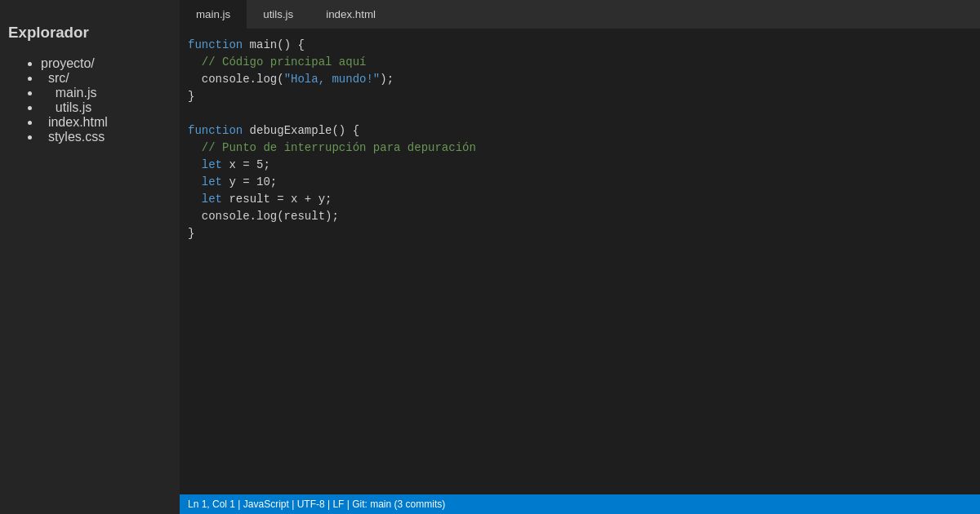Place cursor on the "Hola, mundo!" string
The image size is (980, 514).
pos(332,79)
